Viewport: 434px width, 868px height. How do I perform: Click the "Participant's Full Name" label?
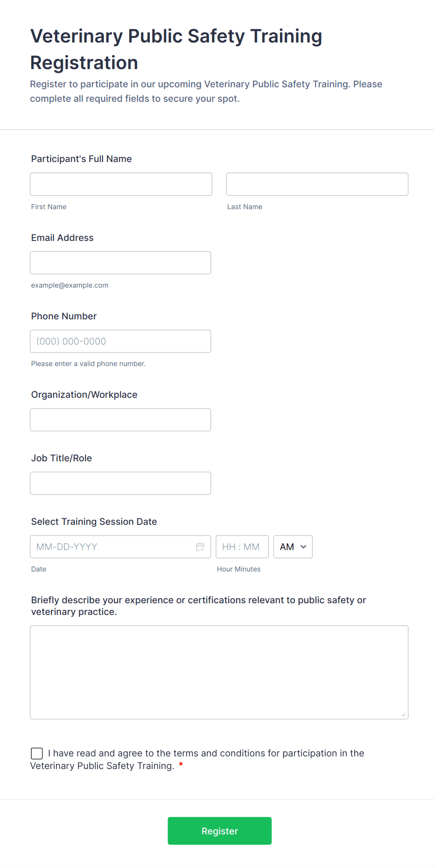(82, 159)
